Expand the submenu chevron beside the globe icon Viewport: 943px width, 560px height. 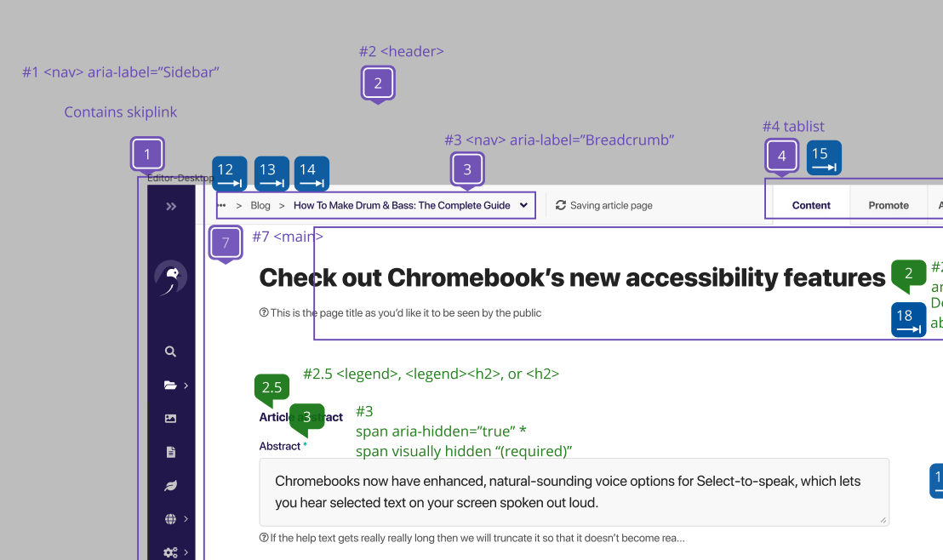pos(186,519)
